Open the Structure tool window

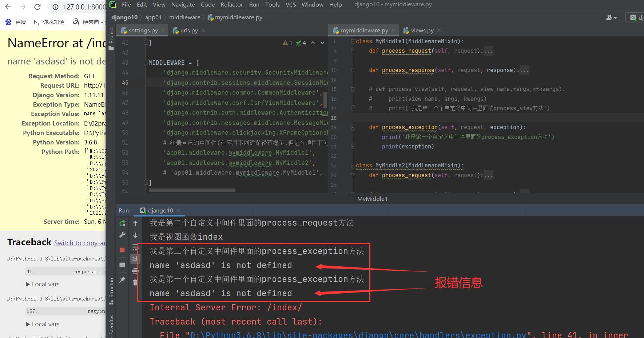[x=111, y=290]
